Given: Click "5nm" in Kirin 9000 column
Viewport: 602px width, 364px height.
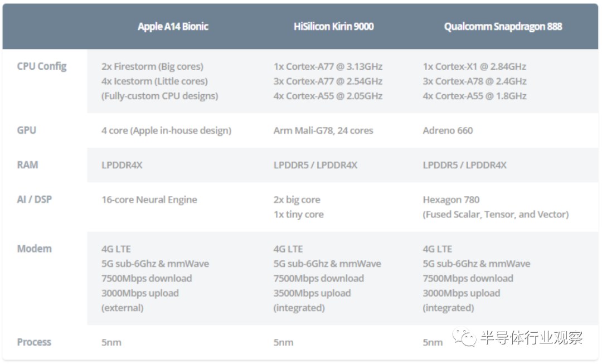Looking at the screenshot, I should coord(283,342).
